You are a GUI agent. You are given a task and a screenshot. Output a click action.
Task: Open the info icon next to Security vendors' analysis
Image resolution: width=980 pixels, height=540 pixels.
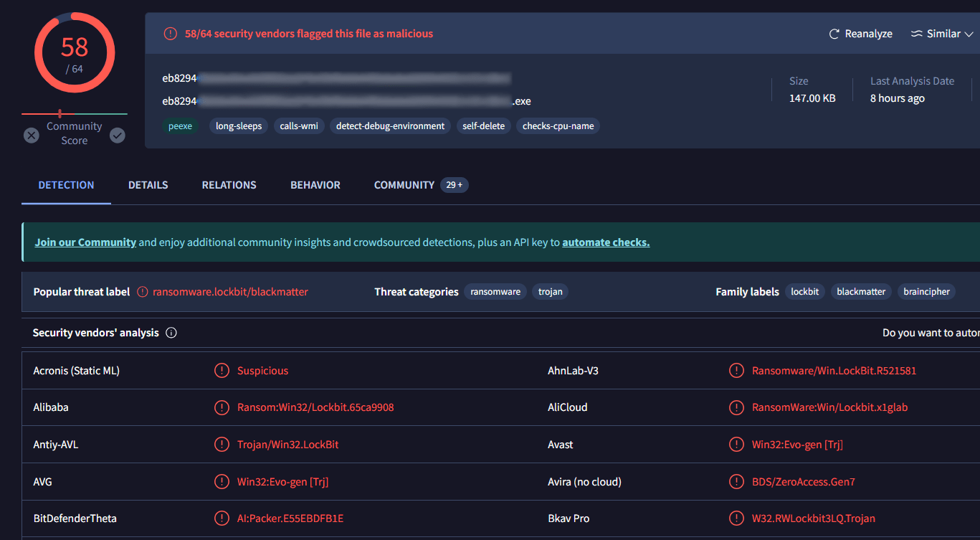pyautogui.click(x=170, y=332)
